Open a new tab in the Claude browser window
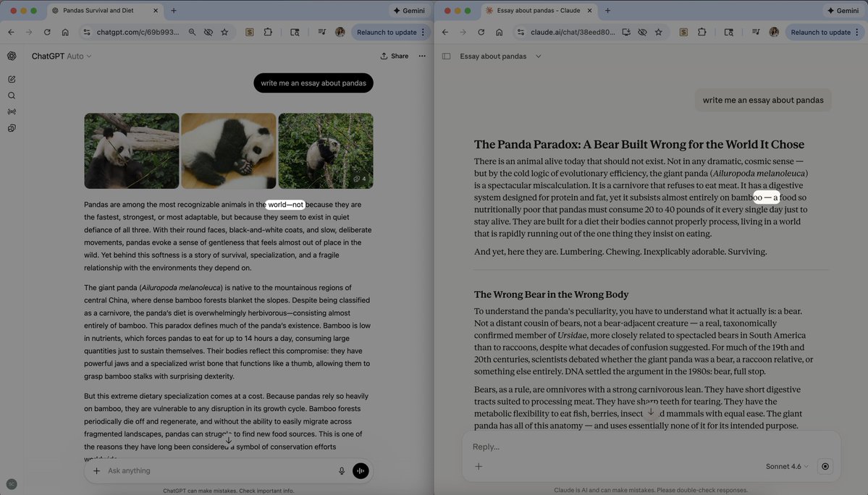The image size is (868, 495). tap(607, 11)
